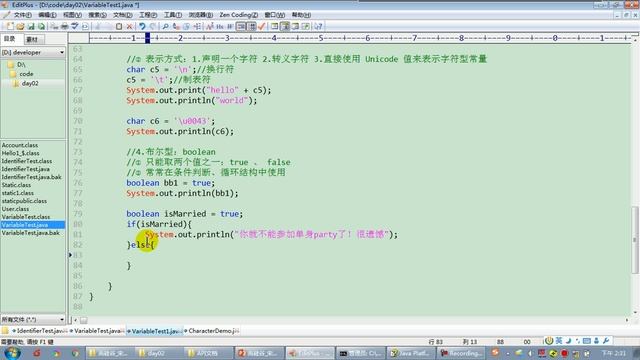Click the help pointer question icon
640x360 pixels.
tap(318, 27)
